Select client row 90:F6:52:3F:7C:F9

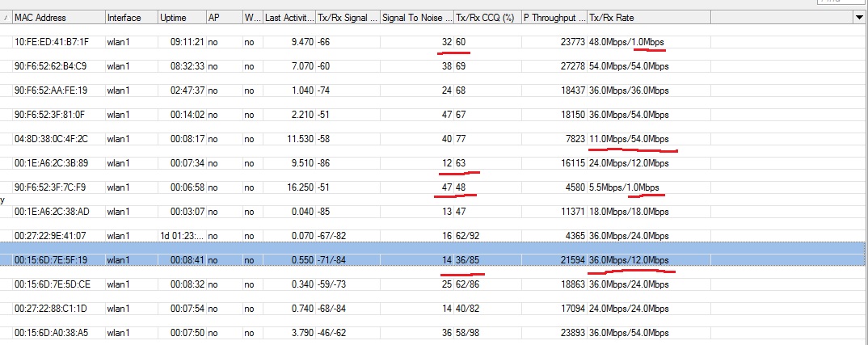51,187
